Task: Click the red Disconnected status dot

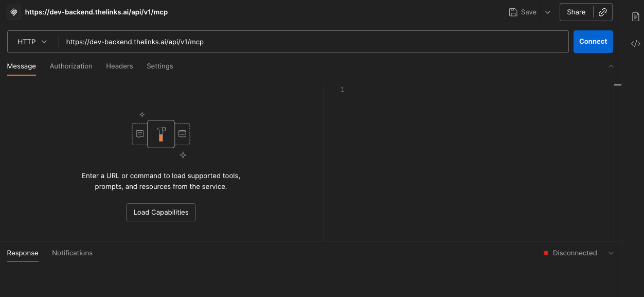Action: 546,253
